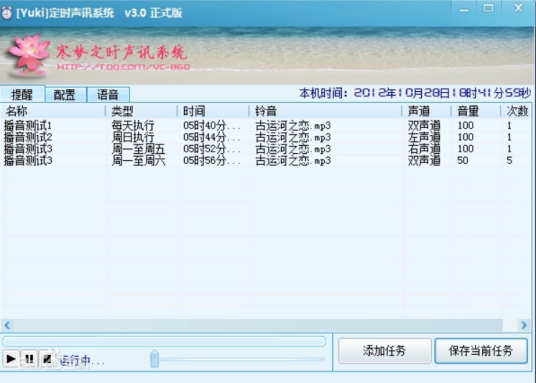Click 古运河之恋.mp3 in the 播音测试1 row

point(293,126)
